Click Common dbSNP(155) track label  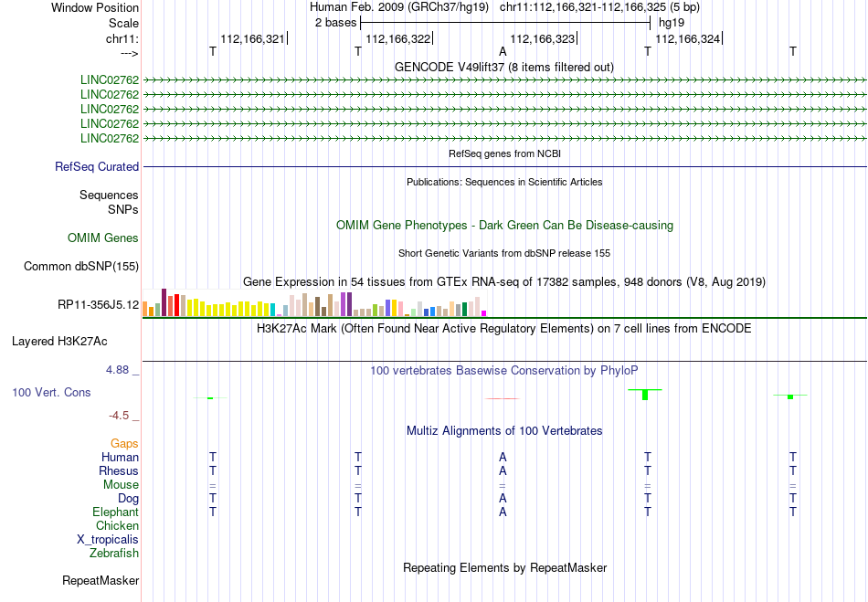(81, 266)
